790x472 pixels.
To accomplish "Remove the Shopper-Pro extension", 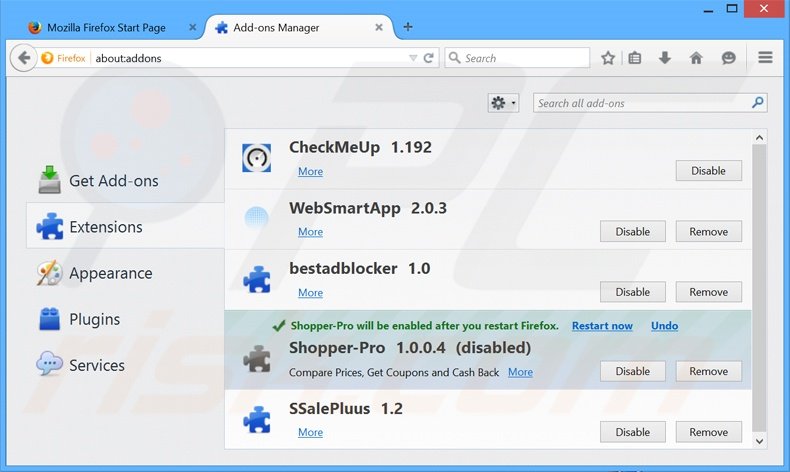I will click(708, 371).
